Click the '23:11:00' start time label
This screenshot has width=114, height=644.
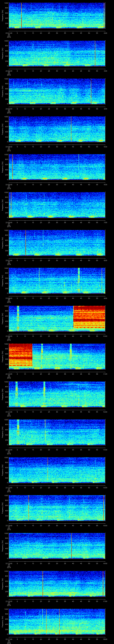[9, 412]
